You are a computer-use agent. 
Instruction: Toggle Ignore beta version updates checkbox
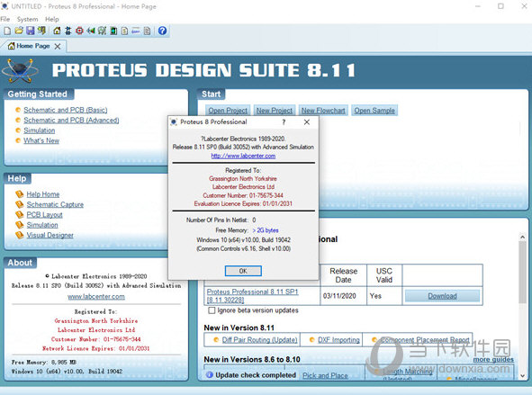pos(212,310)
